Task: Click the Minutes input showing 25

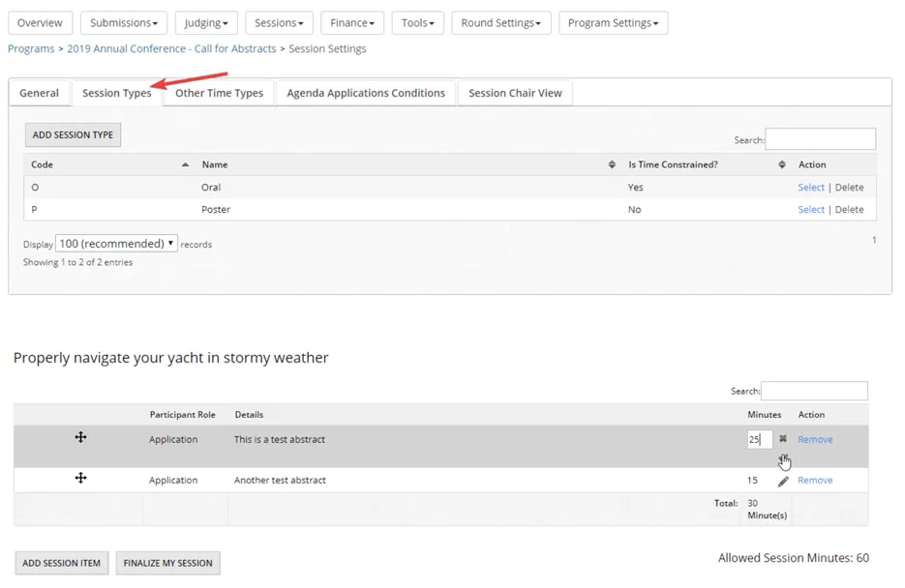Action: [759, 439]
